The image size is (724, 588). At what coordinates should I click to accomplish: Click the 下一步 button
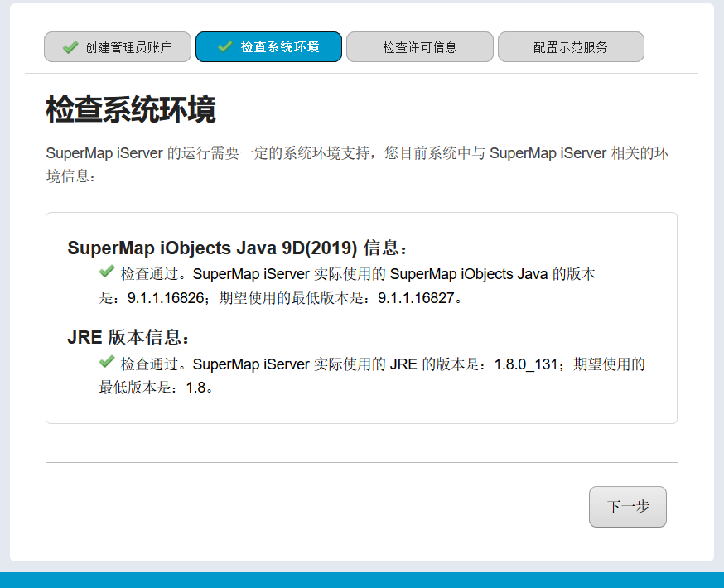click(x=628, y=506)
